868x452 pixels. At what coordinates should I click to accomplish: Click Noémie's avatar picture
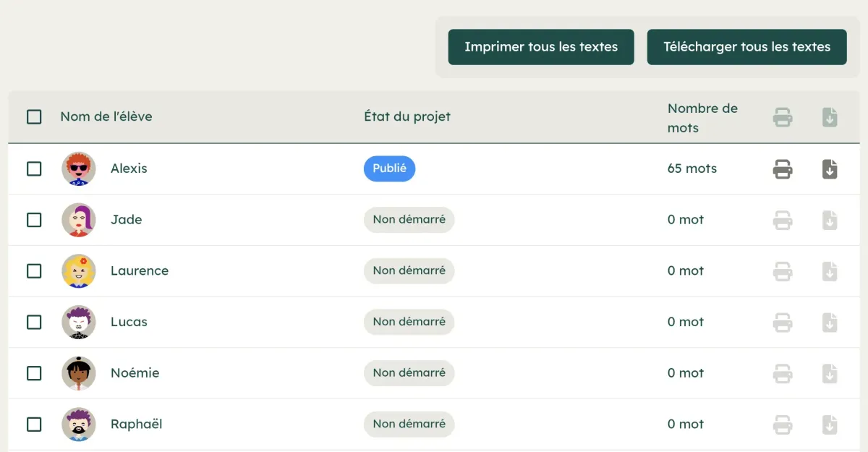pos(79,373)
